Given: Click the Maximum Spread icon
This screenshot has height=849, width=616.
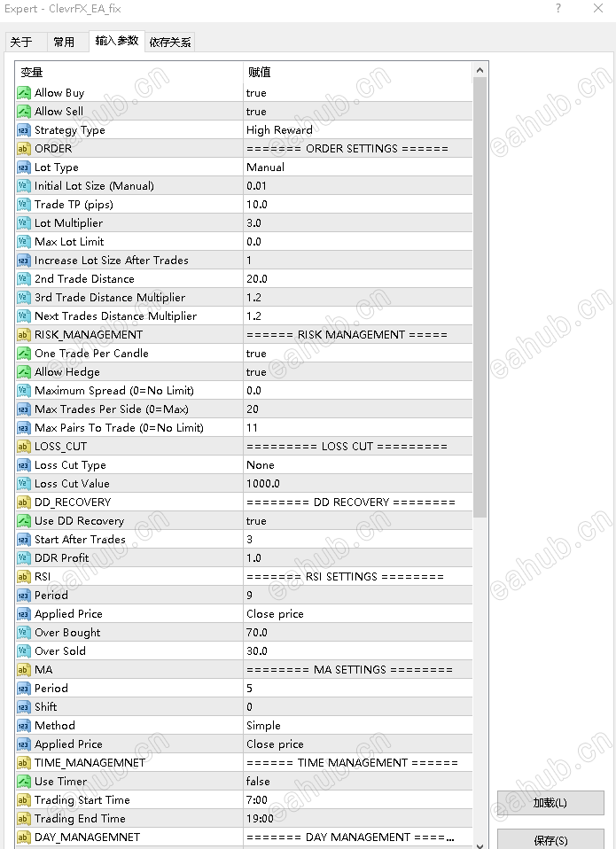Looking at the screenshot, I should (x=23, y=390).
